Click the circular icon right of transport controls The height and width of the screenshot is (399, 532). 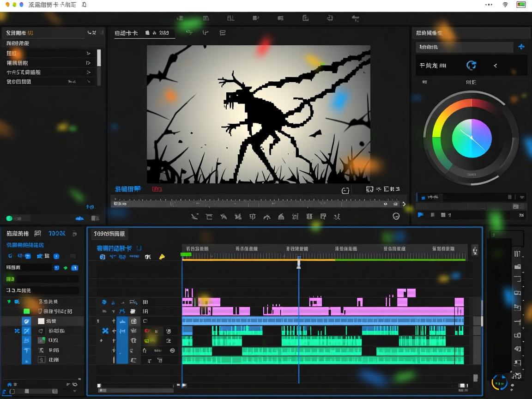coord(396,216)
